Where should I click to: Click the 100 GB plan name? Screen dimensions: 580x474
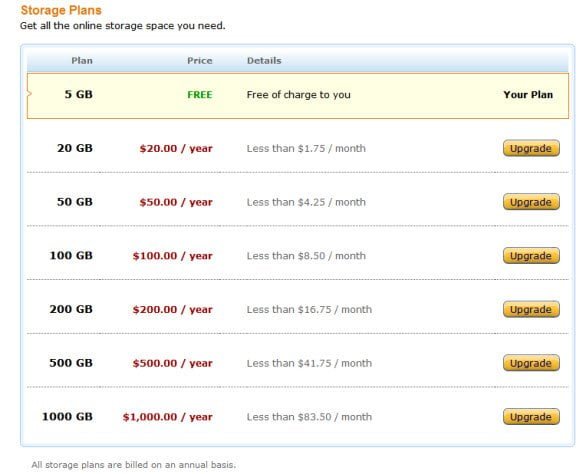[71, 255]
